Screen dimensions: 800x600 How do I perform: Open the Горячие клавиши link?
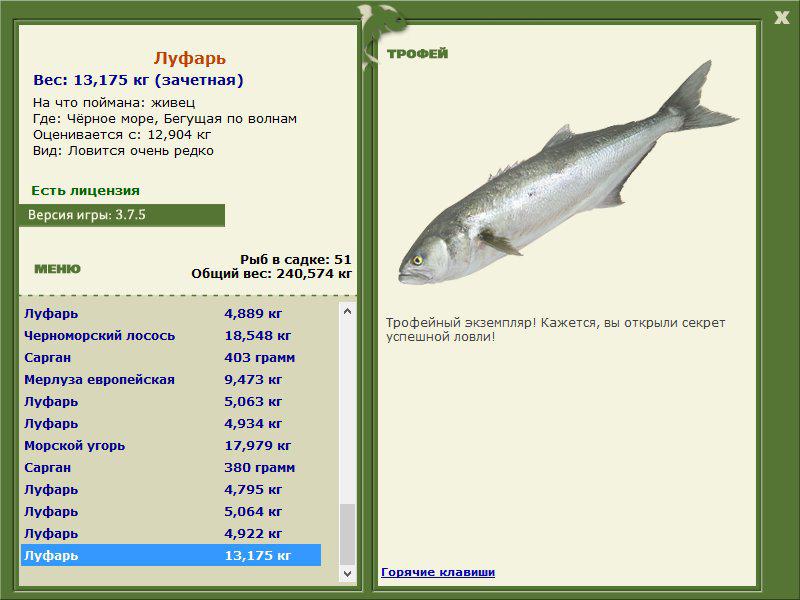coord(438,572)
